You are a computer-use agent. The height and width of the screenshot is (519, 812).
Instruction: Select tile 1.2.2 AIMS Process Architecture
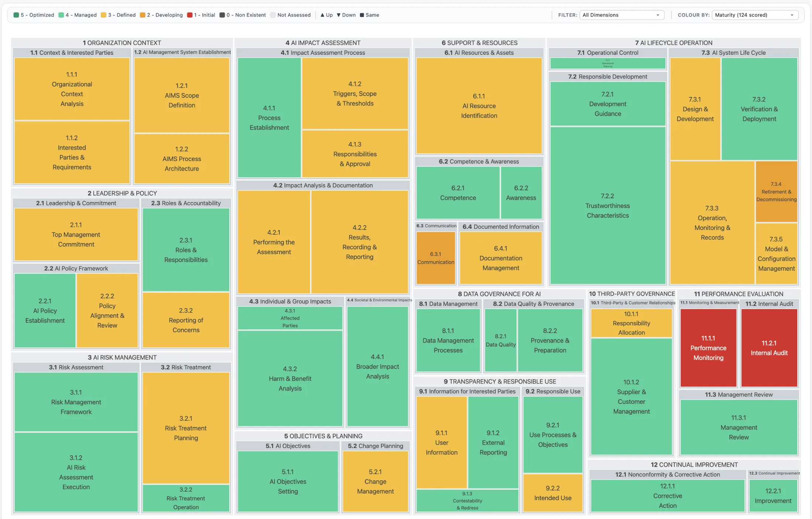[x=182, y=159]
